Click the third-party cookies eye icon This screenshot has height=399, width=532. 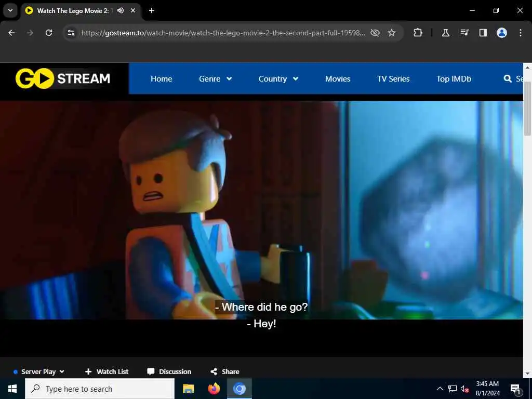[375, 33]
